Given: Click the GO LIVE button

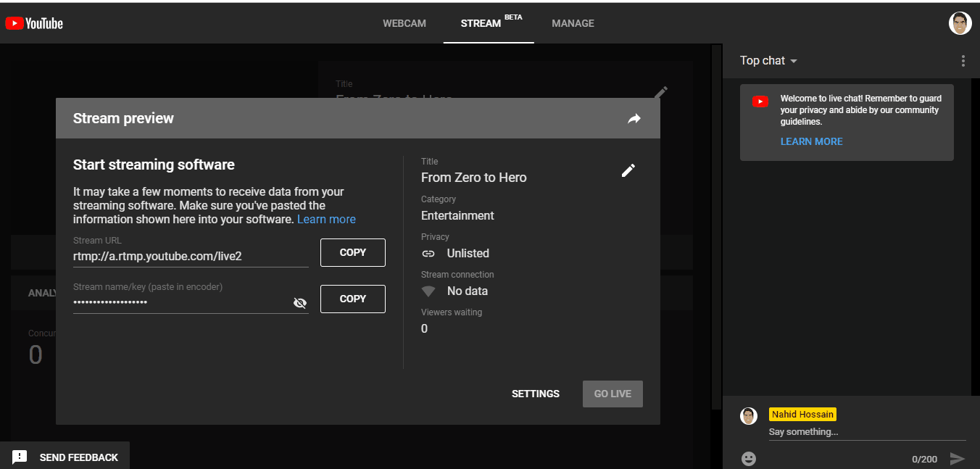Looking at the screenshot, I should click(612, 394).
